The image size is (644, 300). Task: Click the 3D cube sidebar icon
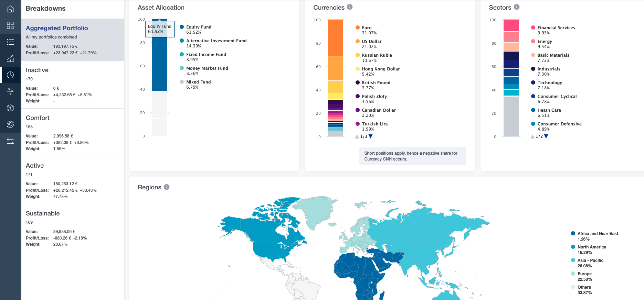(x=10, y=108)
